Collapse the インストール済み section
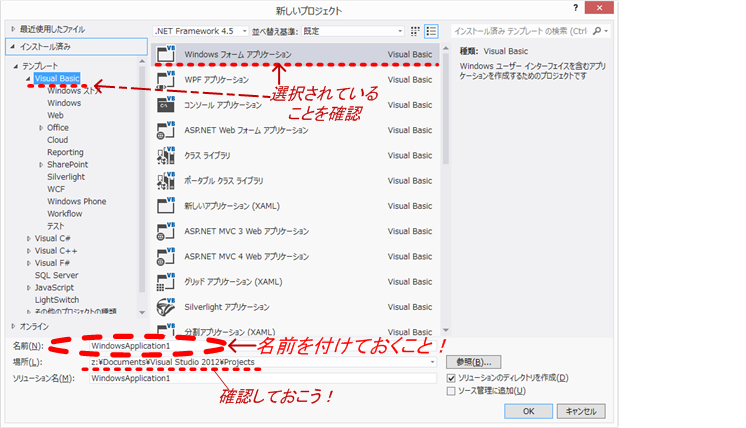This screenshot has height=428, width=746. (13, 47)
